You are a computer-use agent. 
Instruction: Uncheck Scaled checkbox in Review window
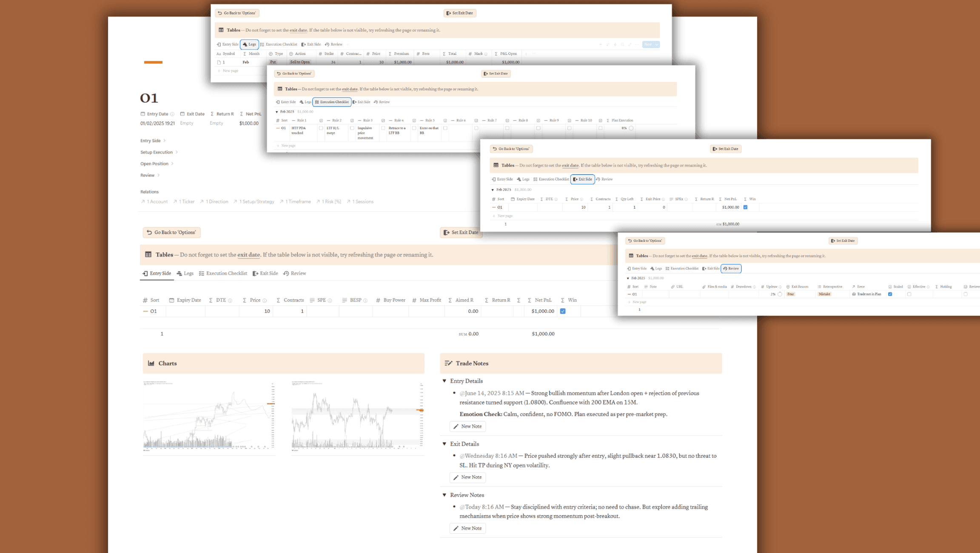[890, 294]
